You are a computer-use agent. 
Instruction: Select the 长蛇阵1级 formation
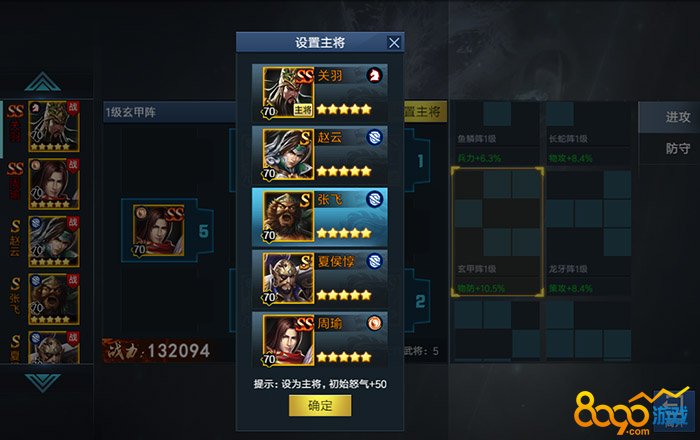pos(588,133)
